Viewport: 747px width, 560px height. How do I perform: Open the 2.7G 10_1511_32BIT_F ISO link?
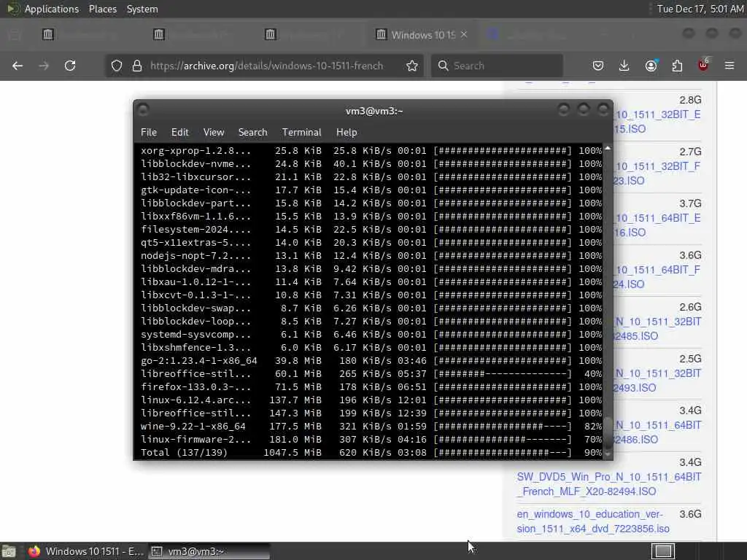pyautogui.click(x=657, y=174)
